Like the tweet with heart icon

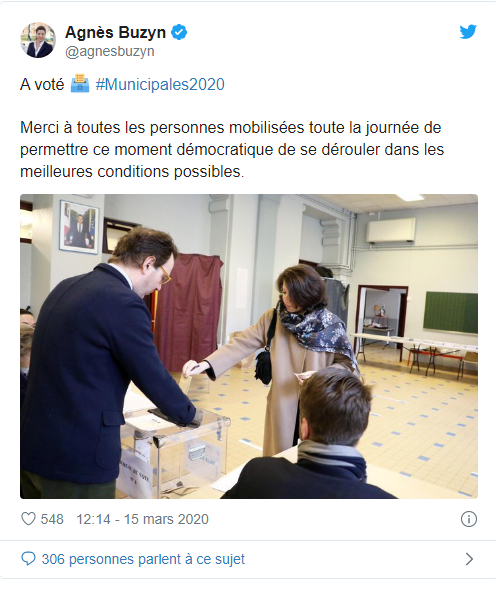[x=28, y=519]
